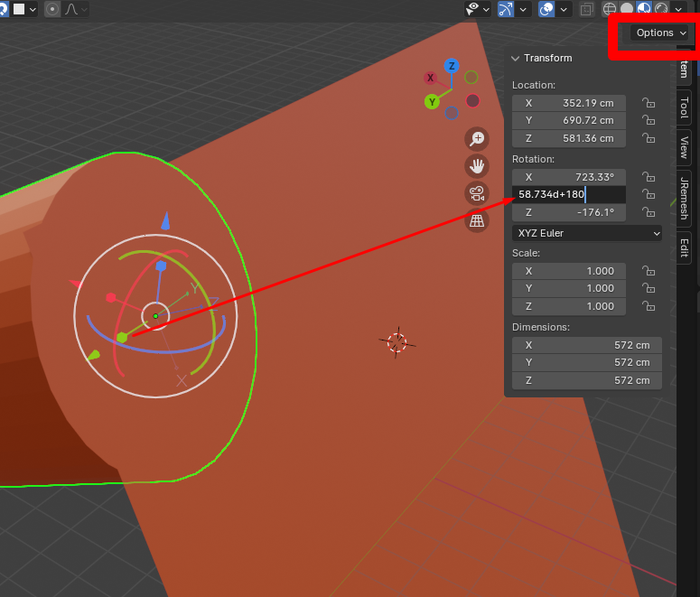The width and height of the screenshot is (700, 597).
Task: Toggle viewport overlays
Action: pyautogui.click(x=546, y=9)
